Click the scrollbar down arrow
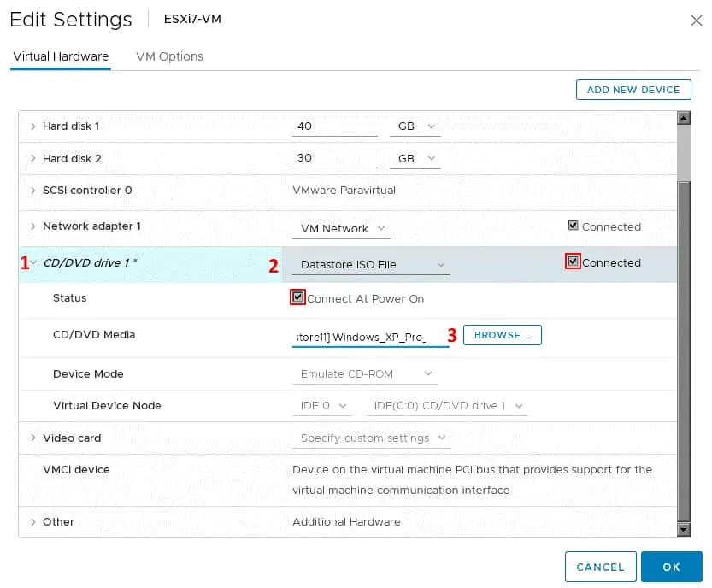The width and height of the screenshot is (712, 588). [683, 530]
